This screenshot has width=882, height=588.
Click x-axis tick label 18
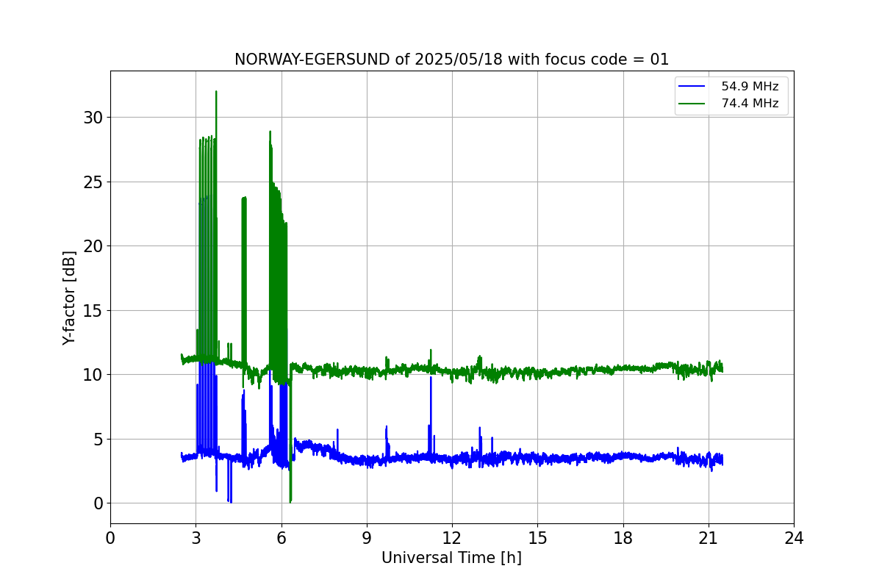tap(623, 538)
